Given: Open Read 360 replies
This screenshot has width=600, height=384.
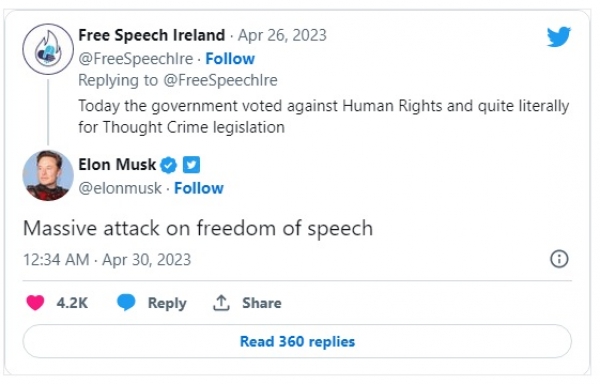Looking at the screenshot, I should (x=297, y=341).
